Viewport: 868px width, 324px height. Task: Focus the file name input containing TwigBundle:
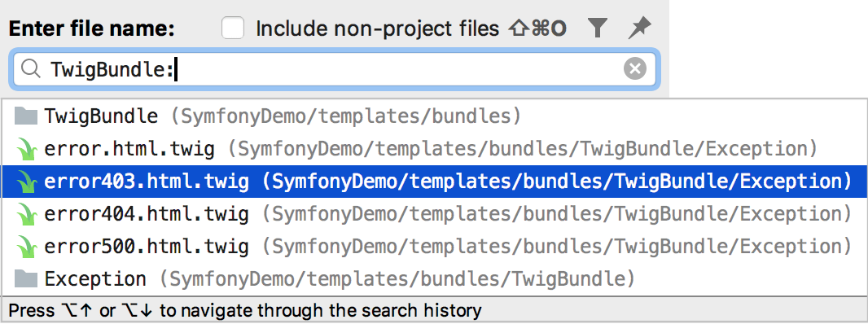coord(335,69)
